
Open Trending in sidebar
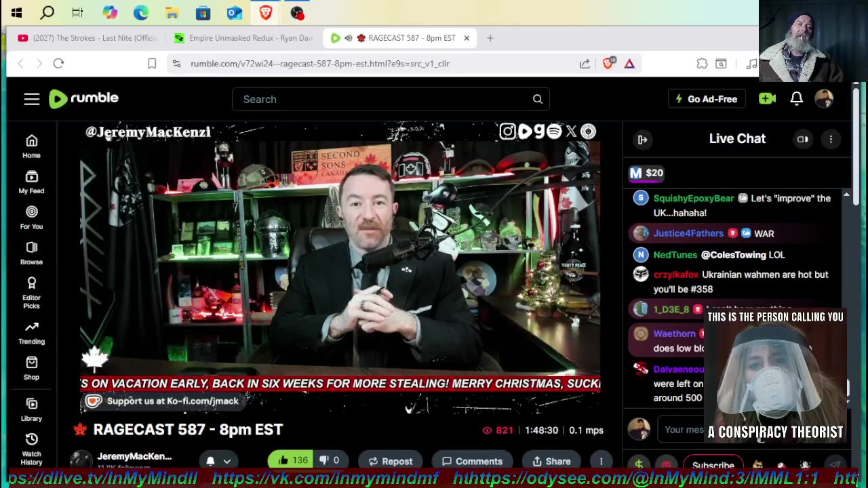click(31, 332)
